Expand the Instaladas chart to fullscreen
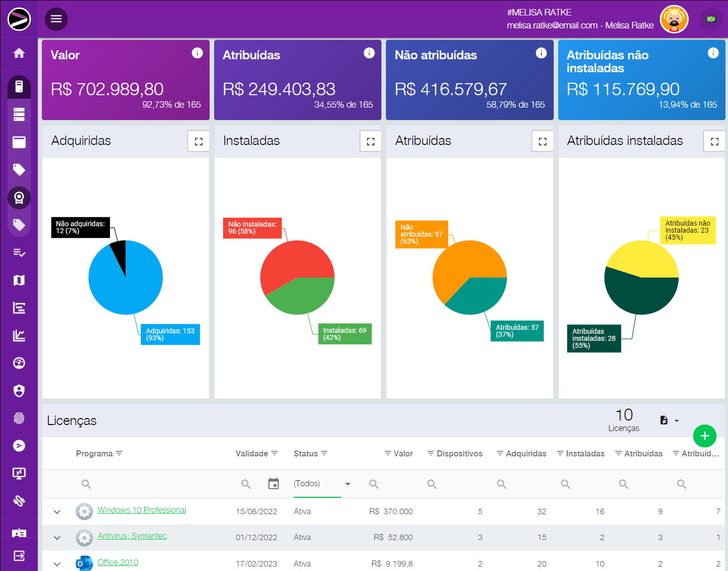728x571 pixels. tap(370, 142)
